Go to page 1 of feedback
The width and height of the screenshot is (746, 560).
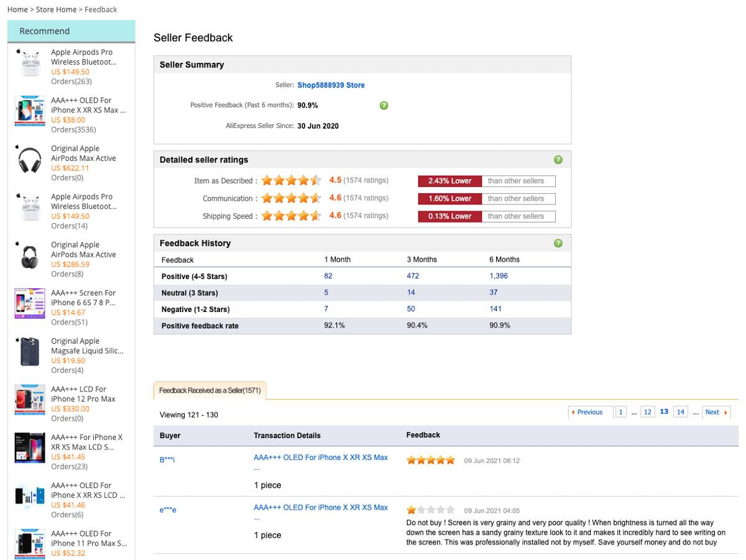pos(621,412)
